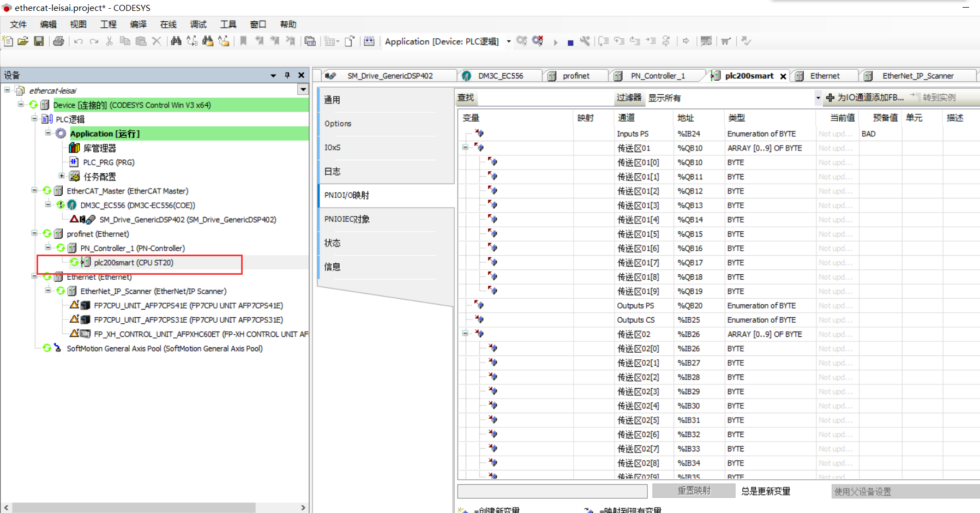Image resolution: width=980 pixels, height=513 pixels.
Task: Switch to the PN_Controller_1 tab
Action: coord(657,76)
